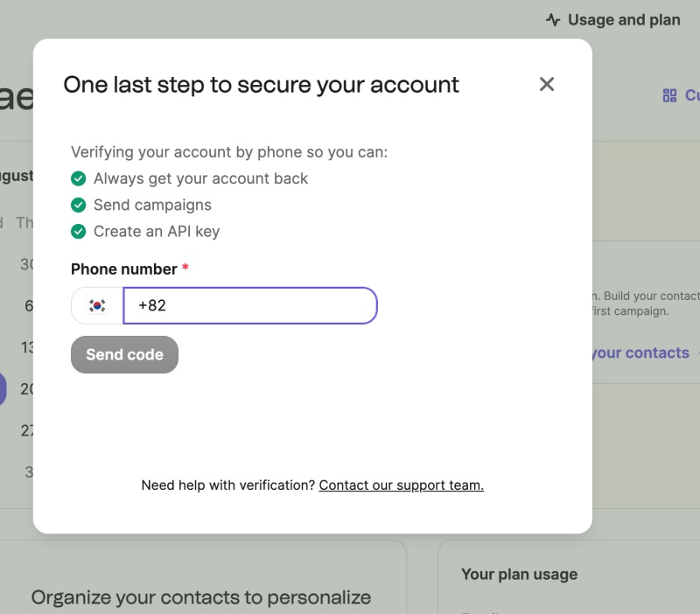This screenshot has height=614, width=700.
Task: Click the red required asterisk by Phone number
Action: [x=185, y=268]
